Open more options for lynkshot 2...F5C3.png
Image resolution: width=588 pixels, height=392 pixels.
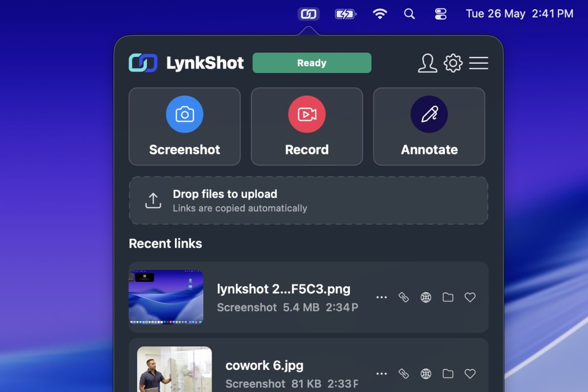[381, 297]
